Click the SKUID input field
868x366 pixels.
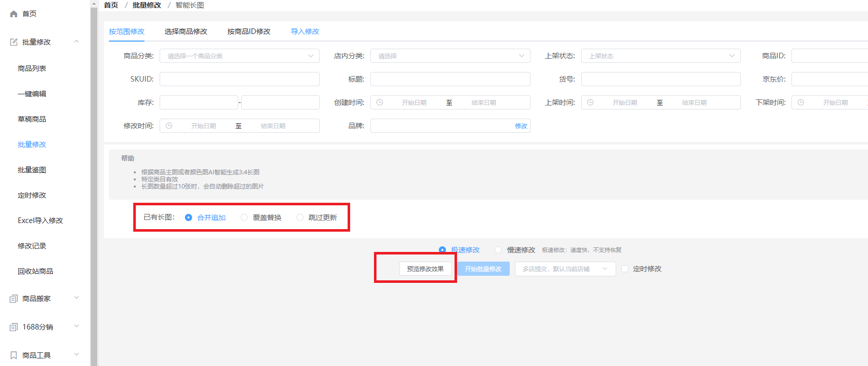tap(240, 79)
